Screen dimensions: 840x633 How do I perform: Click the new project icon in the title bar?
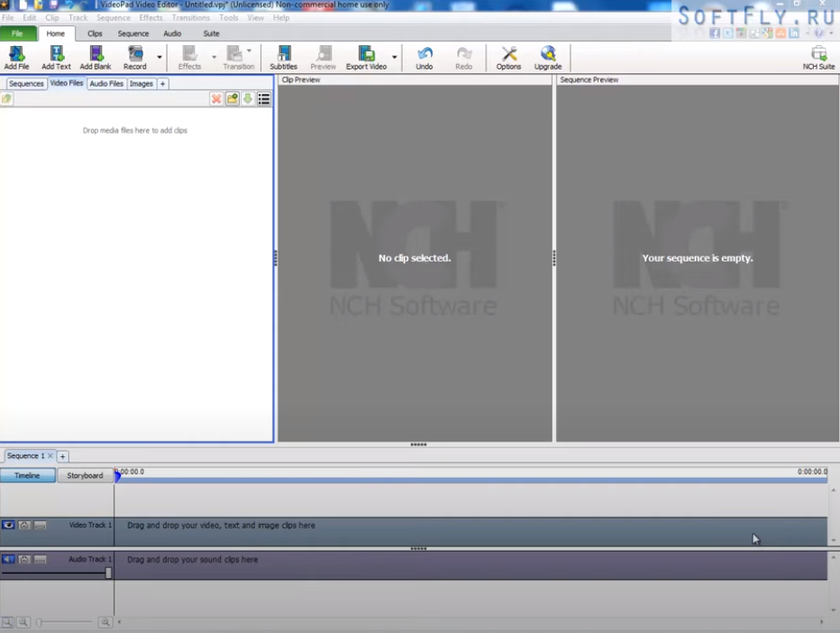click(23, 5)
